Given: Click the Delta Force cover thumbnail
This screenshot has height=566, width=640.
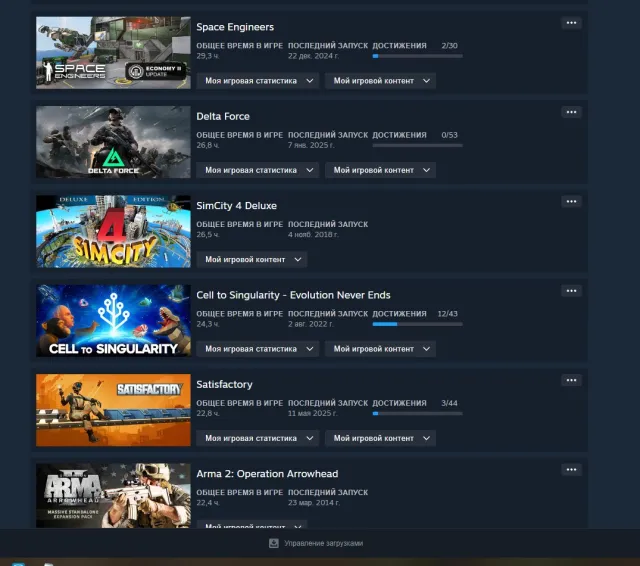Looking at the screenshot, I should [x=113, y=142].
